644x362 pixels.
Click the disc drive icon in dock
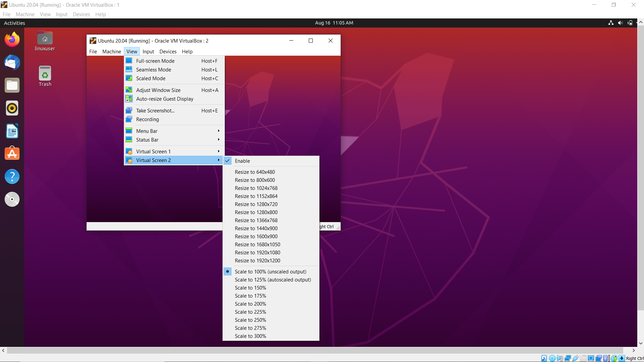pos(12,199)
